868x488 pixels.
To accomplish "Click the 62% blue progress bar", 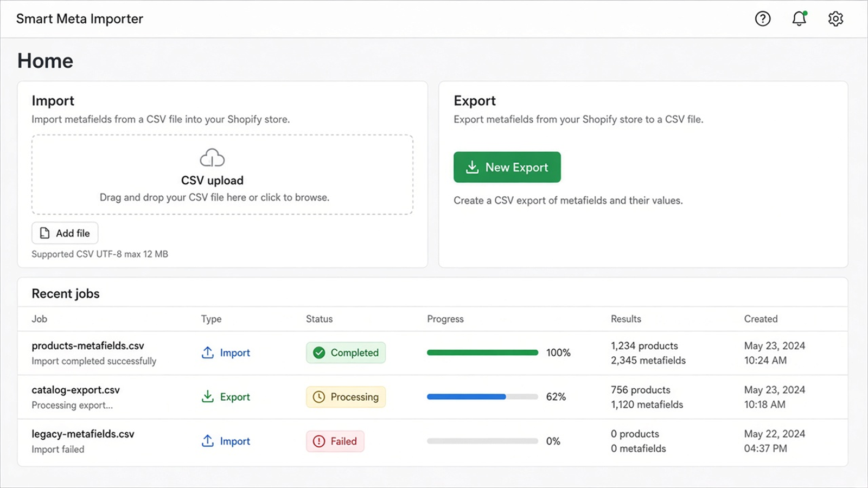I will [x=482, y=397].
